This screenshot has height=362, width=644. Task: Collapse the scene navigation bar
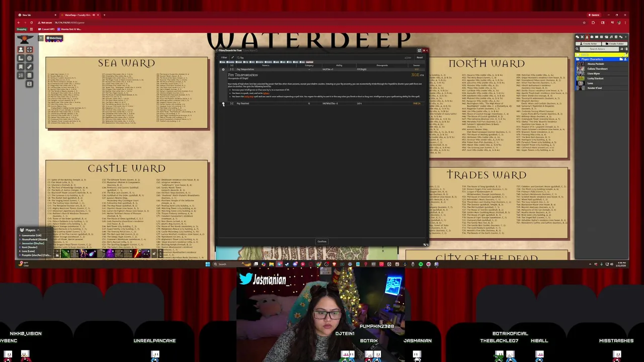pos(41,38)
